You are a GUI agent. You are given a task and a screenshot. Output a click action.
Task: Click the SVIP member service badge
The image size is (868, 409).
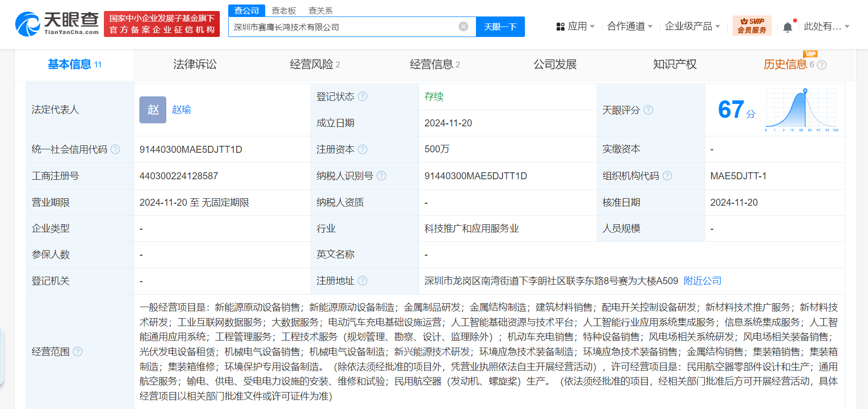[752, 26]
